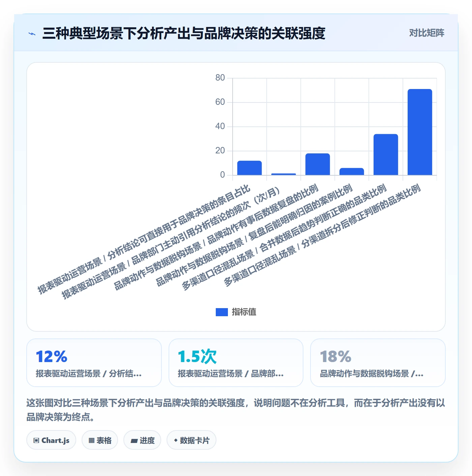Click the summary text starting with 这张图对比三种场景

[236, 410]
